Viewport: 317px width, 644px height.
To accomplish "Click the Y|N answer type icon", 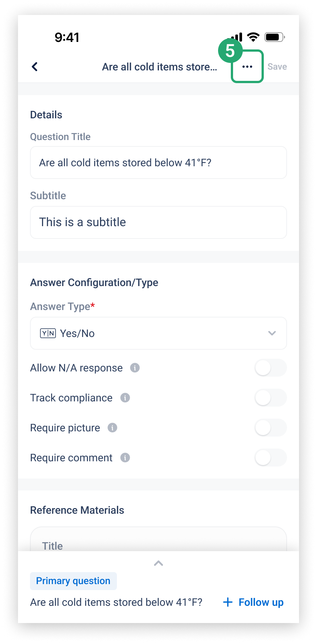I will click(x=48, y=333).
